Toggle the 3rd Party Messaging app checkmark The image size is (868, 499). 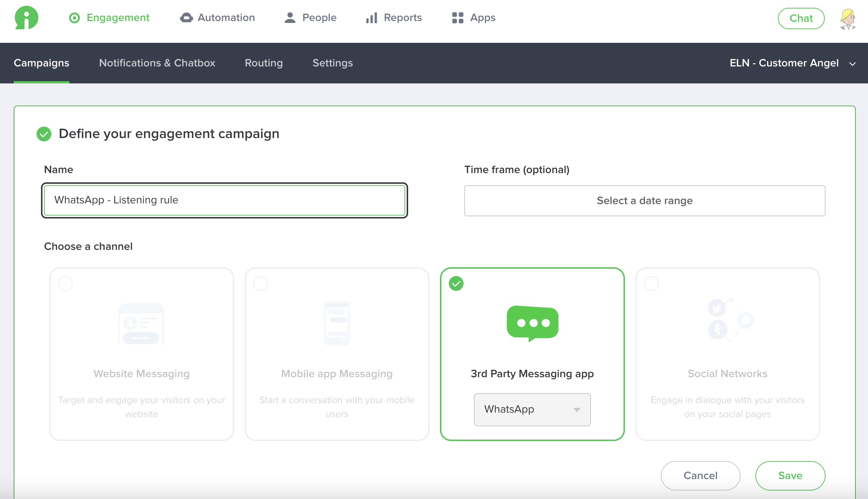click(456, 283)
